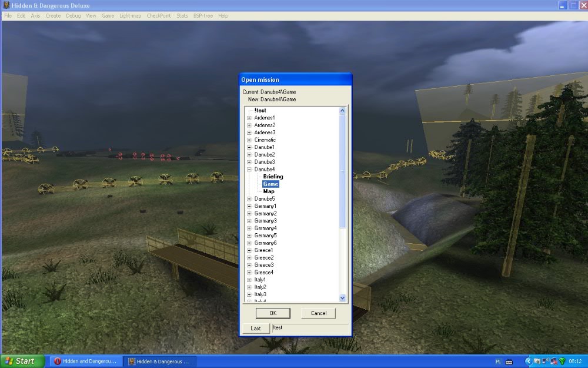588x368 pixels.
Task: Expand the Germany1 tree node
Action: (x=249, y=206)
